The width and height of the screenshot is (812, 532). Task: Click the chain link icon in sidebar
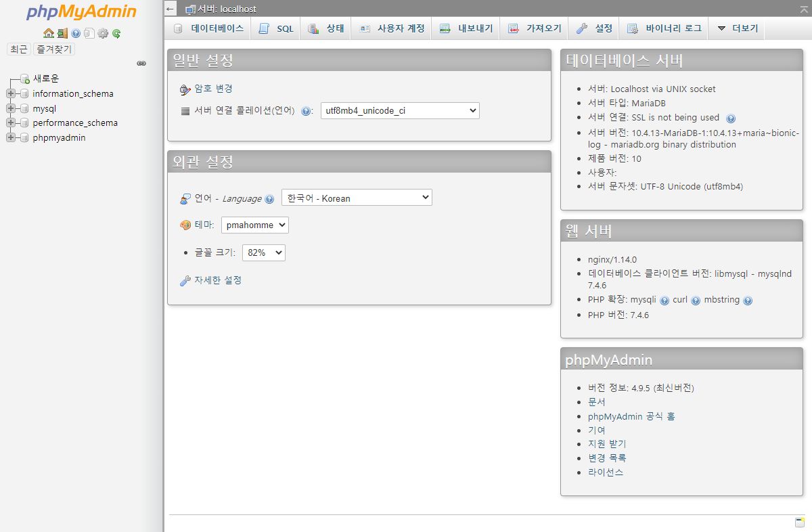(x=141, y=63)
